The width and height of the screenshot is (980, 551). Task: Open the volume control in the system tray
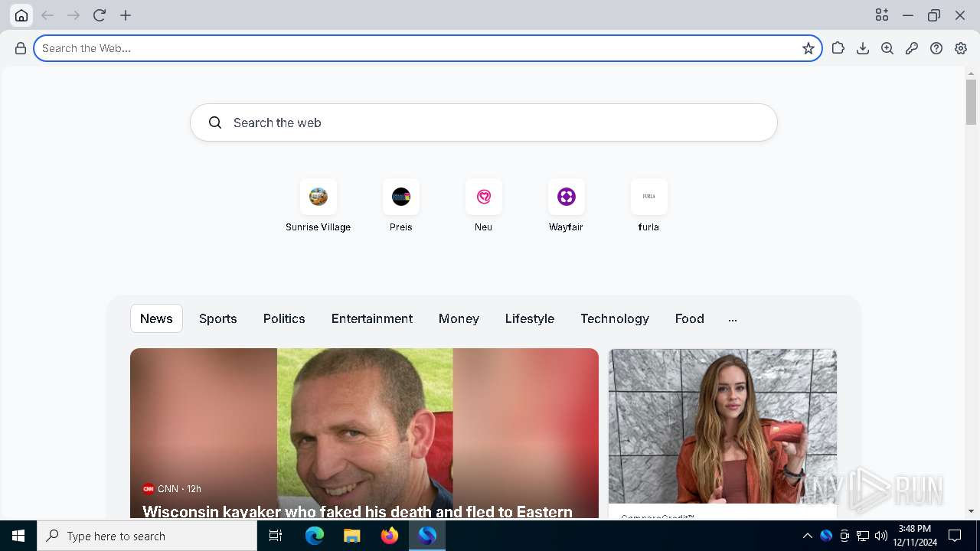click(x=881, y=536)
